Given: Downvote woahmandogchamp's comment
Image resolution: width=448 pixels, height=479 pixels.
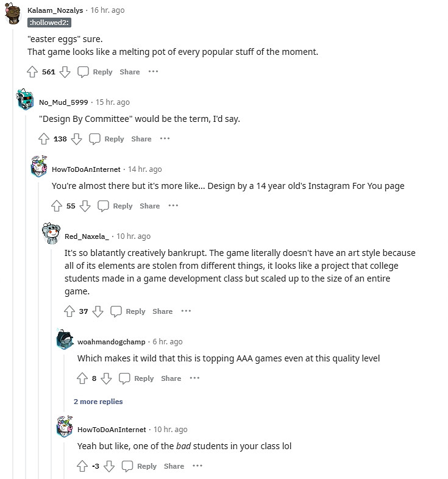Looking at the screenshot, I should (x=106, y=378).
